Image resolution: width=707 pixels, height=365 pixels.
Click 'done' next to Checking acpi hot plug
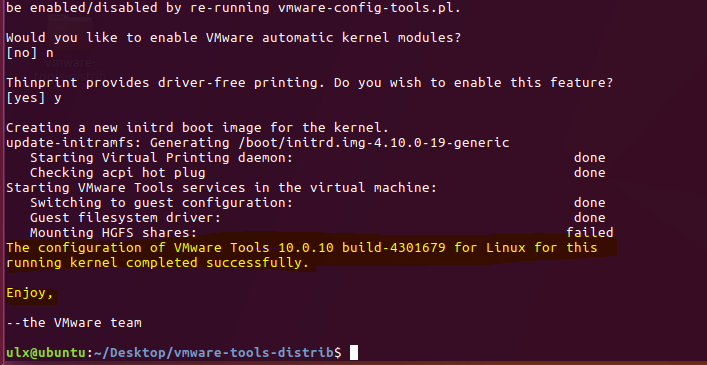click(590, 173)
